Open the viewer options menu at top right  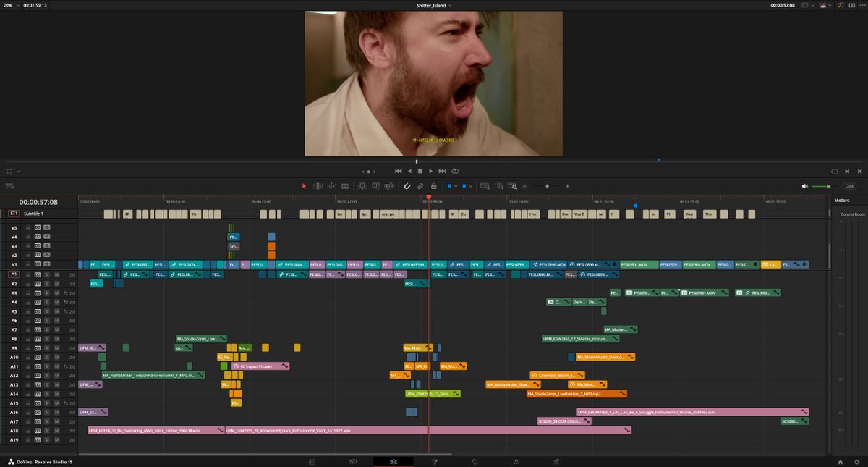[x=862, y=5]
